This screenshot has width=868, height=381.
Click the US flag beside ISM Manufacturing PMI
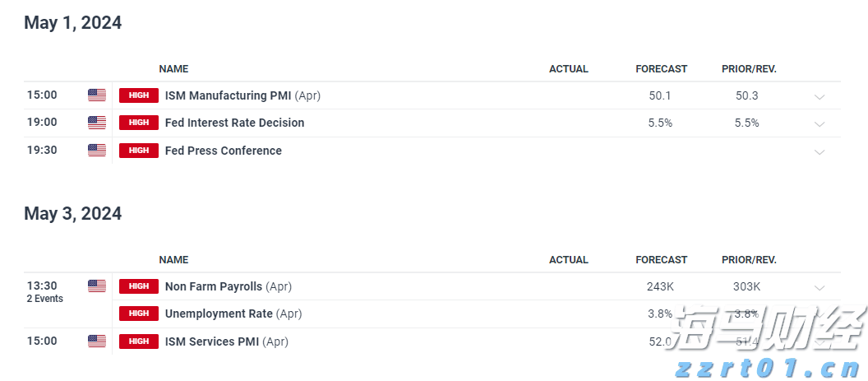(x=97, y=95)
